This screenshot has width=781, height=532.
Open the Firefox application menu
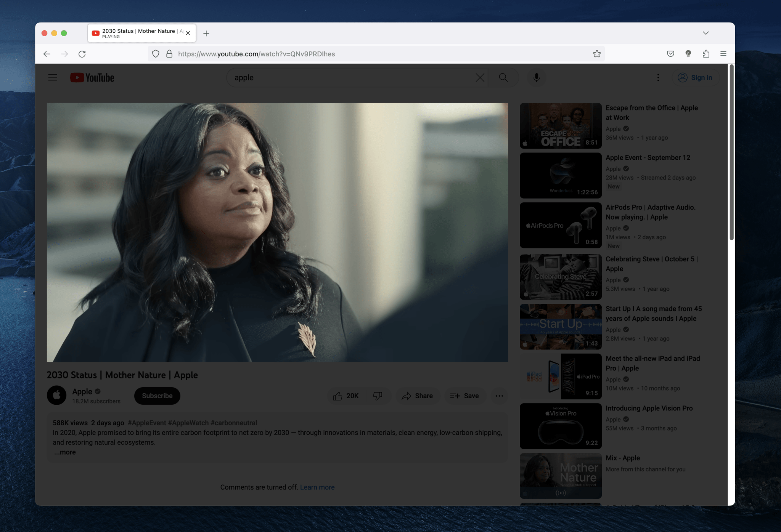723,53
